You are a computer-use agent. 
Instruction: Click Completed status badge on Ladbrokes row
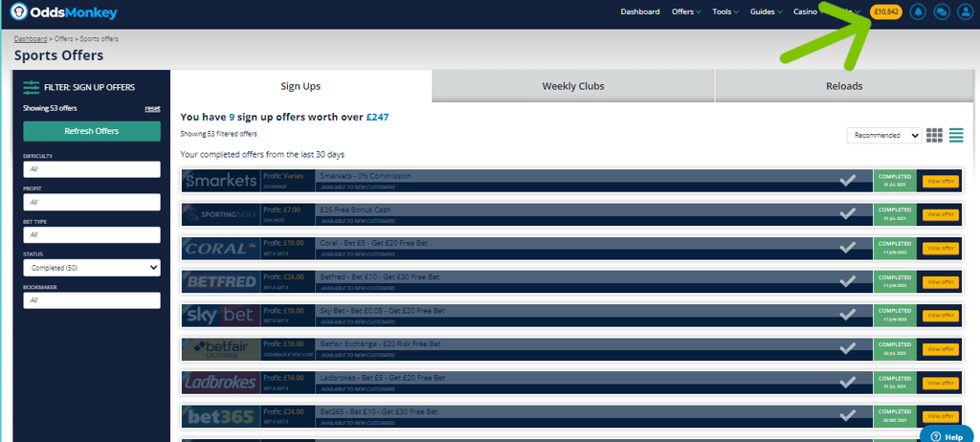895,383
